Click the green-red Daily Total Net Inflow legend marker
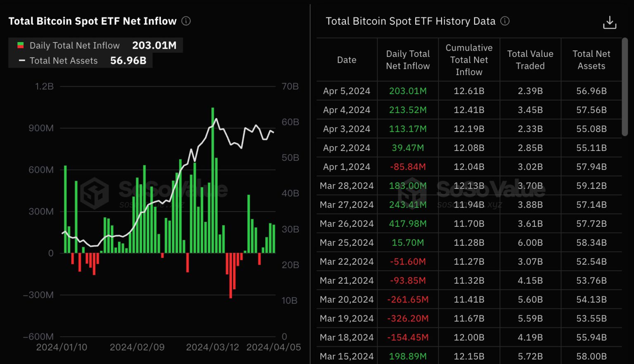Viewport: 634px width, 364px height. point(20,45)
